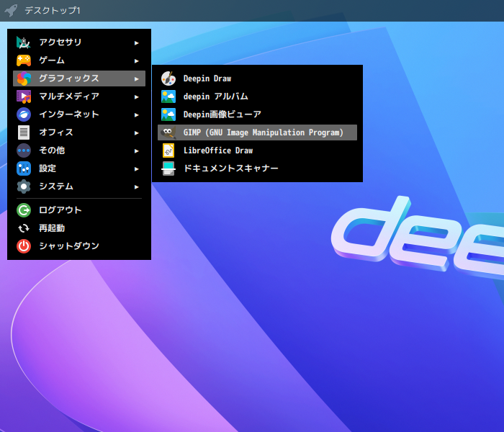504x432 pixels.
Task: Select the グラフィックス menu entry
Action: [79, 78]
